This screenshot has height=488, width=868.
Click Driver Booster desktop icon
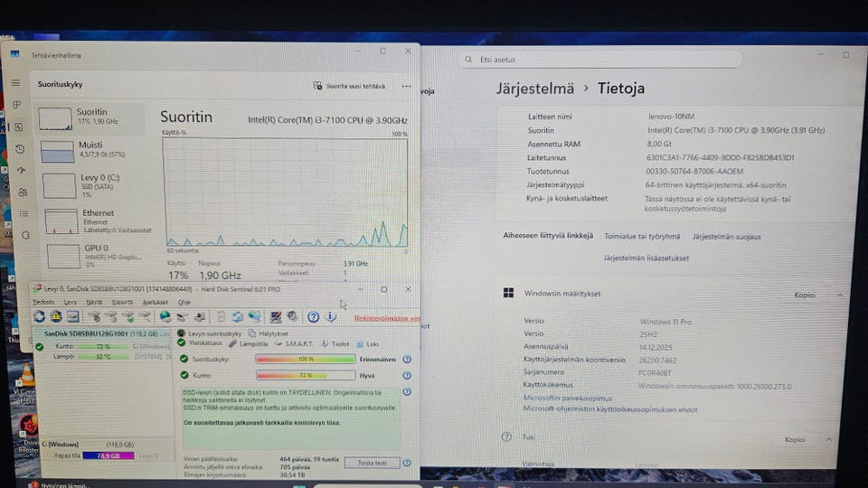click(x=28, y=427)
